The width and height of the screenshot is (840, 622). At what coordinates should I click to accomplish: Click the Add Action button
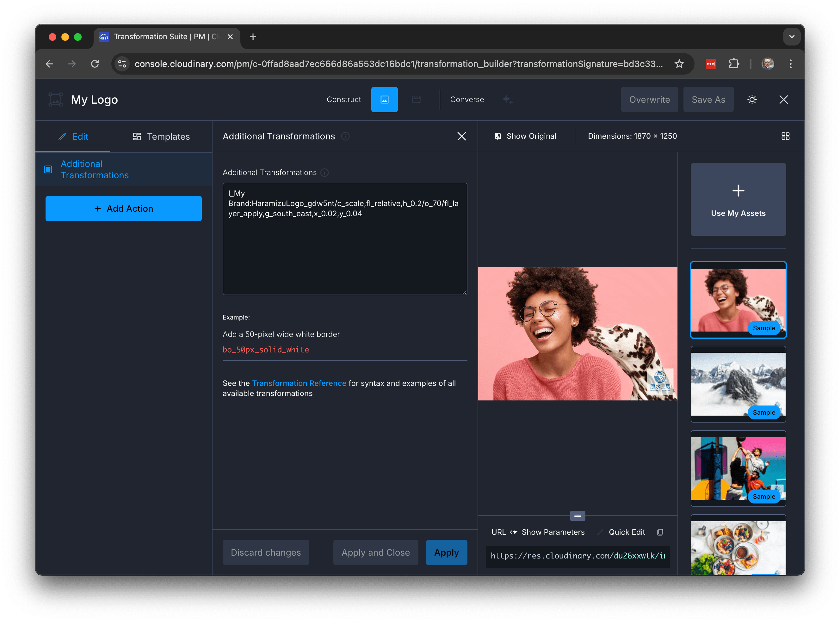pyautogui.click(x=124, y=209)
